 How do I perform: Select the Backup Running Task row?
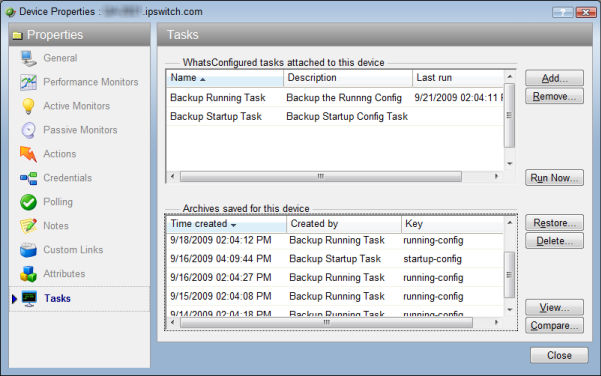[335, 98]
